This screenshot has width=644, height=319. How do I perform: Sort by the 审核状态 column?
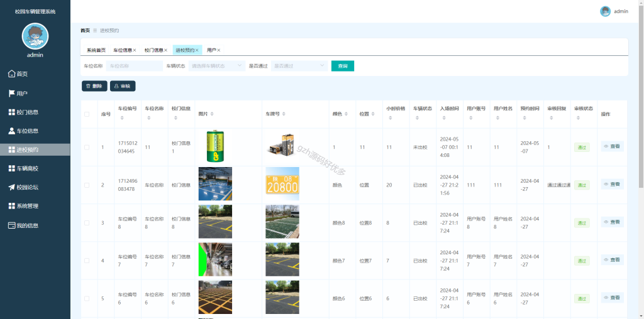click(579, 118)
